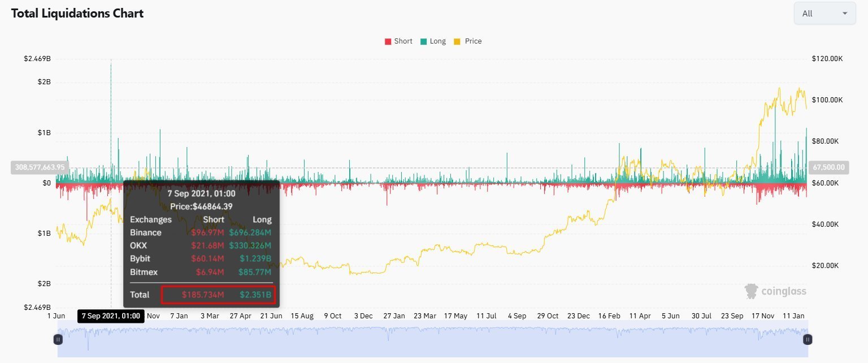The image size is (868, 363).
Task: Toggle the Long series in legend
Action: tap(437, 41)
